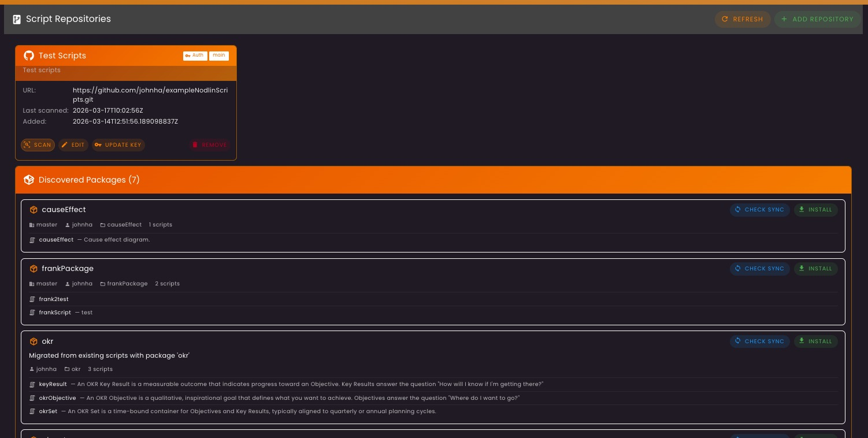The height and width of the screenshot is (438, 868).
Task: Select the okrObjective script entry
Action: point(57,398)
